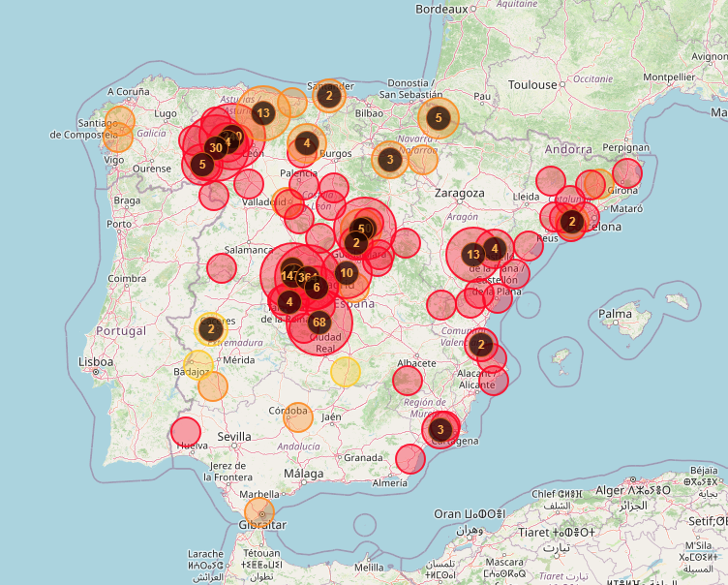
Task: Open the cluster marker labeled 364
Action: coord(307,277)
